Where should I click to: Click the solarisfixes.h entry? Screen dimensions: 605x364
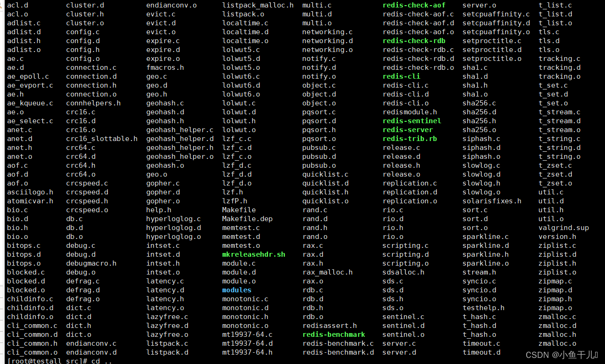[x=492, y=201]
